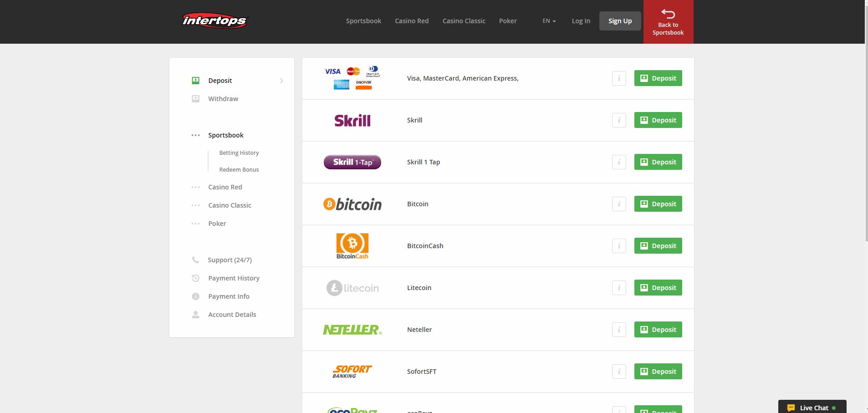Screen dimensions: 868x413
Task: Click the person icon beside Account Details
Action: click(196, 315)
